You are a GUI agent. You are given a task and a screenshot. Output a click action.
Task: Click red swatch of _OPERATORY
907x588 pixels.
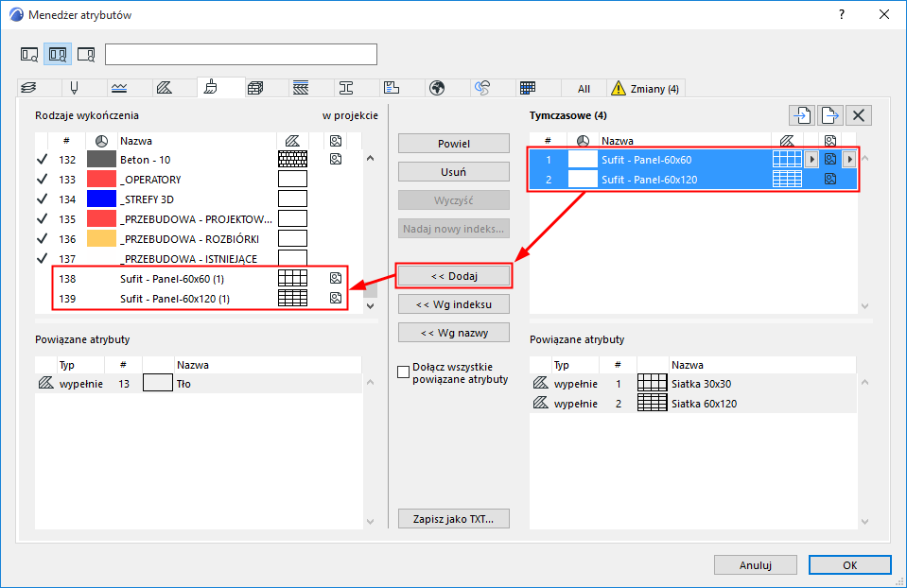(101, 180)
